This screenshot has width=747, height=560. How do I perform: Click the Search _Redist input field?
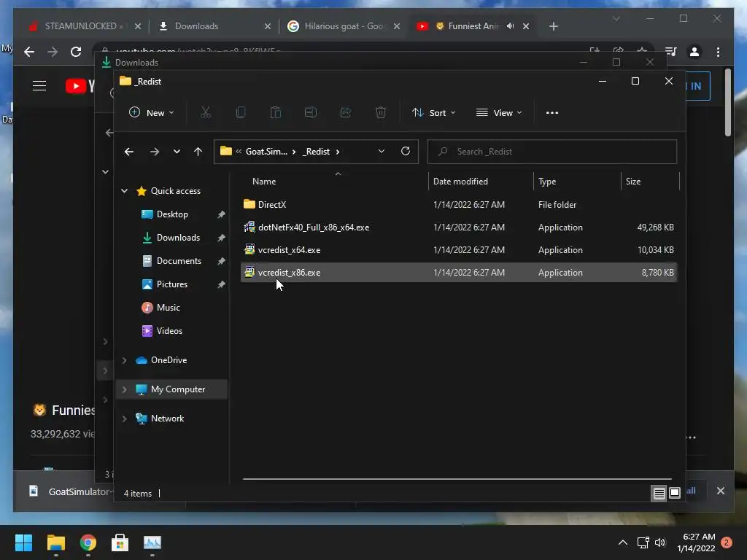(552, 152)
